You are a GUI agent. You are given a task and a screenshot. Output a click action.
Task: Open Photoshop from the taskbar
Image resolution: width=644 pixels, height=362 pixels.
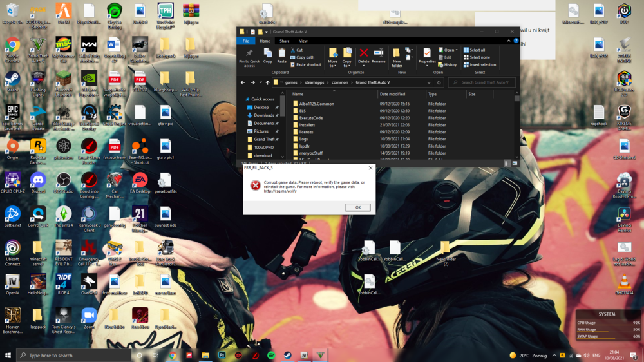tap(222, 355)
